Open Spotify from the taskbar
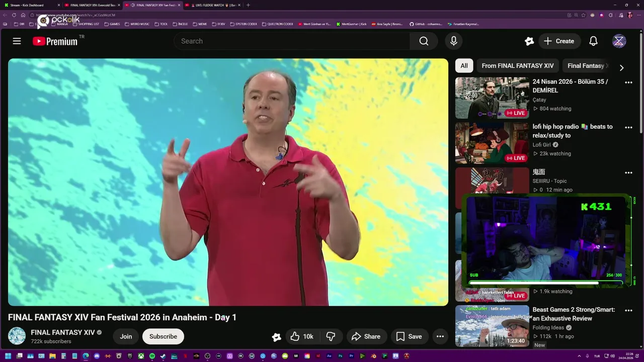The image size is (644, 362). tap(152, 356)
